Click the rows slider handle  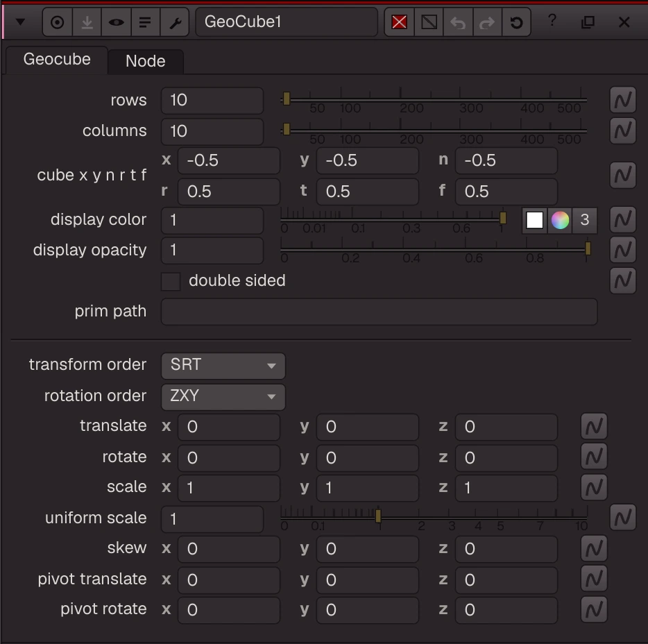(287, 99)
